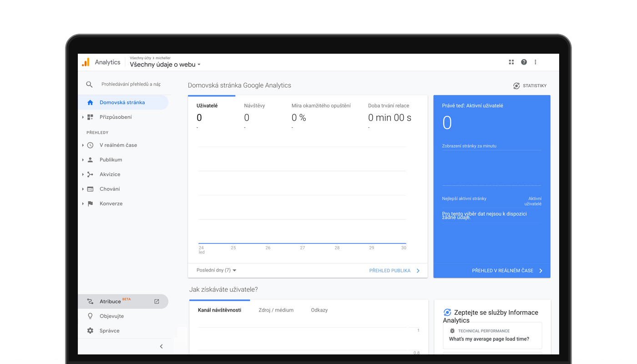Click the Akvizice branching arrows icon
Screen dimensions: 637x364
click(90, 174)
